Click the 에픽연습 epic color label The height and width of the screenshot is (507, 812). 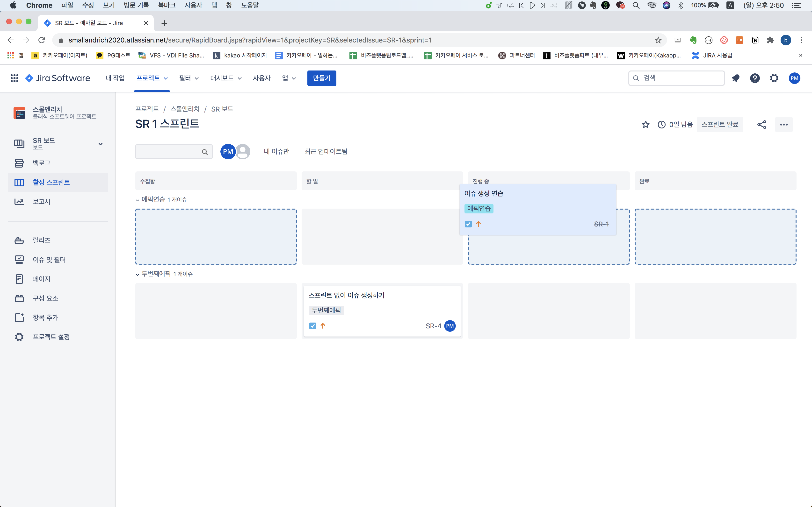tap(478, 208)
